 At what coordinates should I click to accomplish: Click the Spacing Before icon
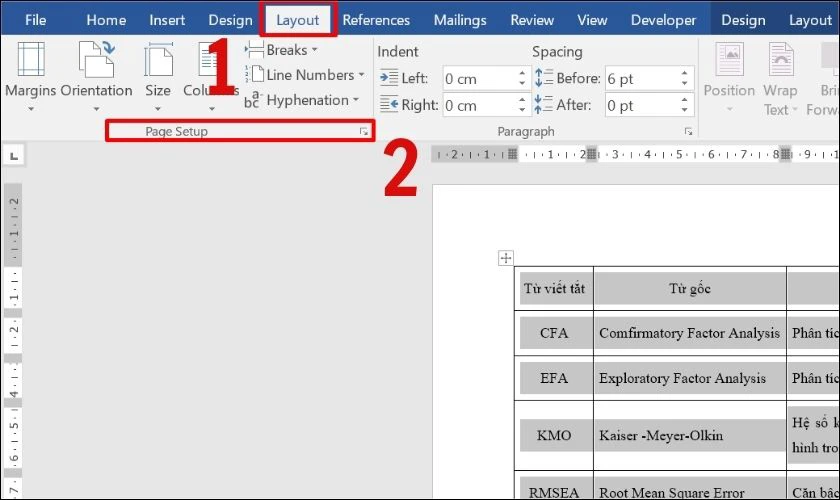click(544, 78)
